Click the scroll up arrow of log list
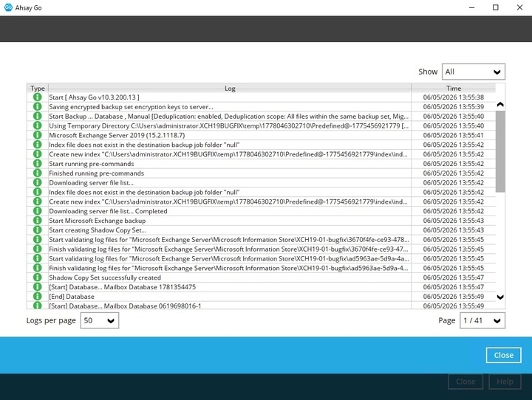532x400 pixels. click(x=500, y=104)
